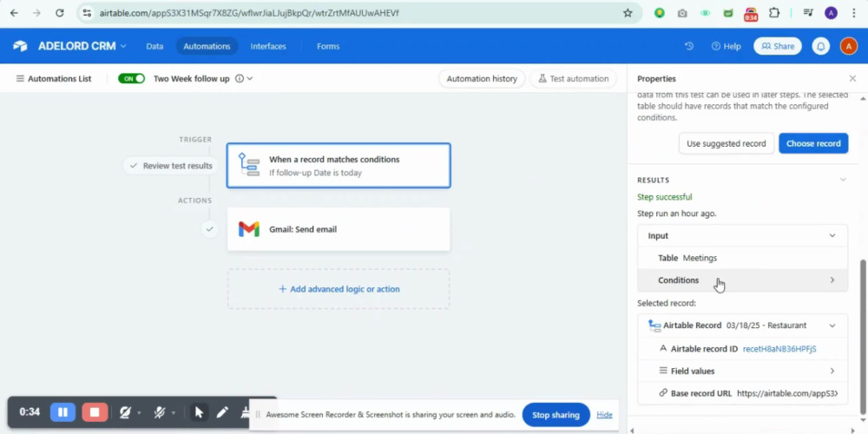Collapse the RESULTS section chevron

tap(843, 180)
